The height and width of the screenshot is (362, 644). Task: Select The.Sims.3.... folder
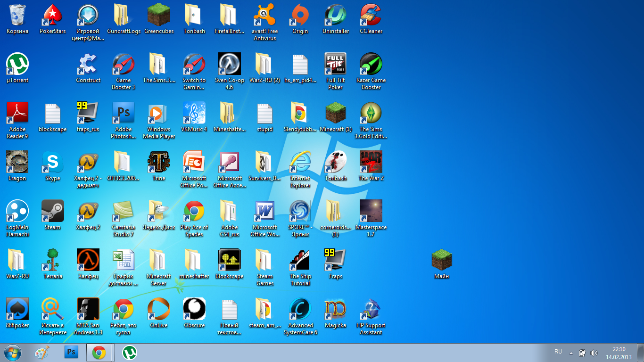coord(159,64)
